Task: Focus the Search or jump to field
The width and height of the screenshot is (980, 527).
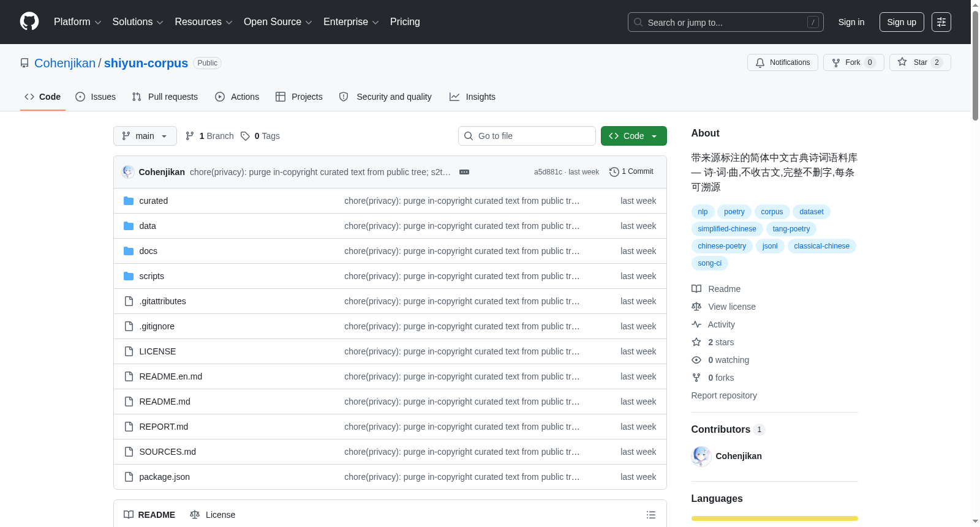Action: 726,22
